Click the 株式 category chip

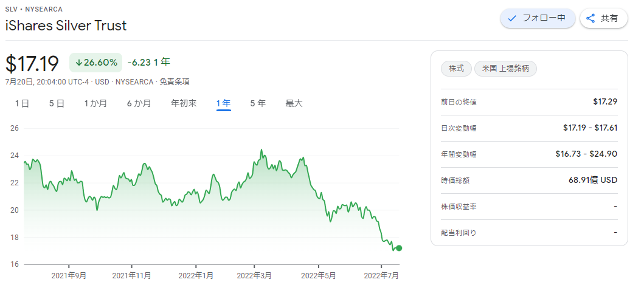(x=456, y=69)
